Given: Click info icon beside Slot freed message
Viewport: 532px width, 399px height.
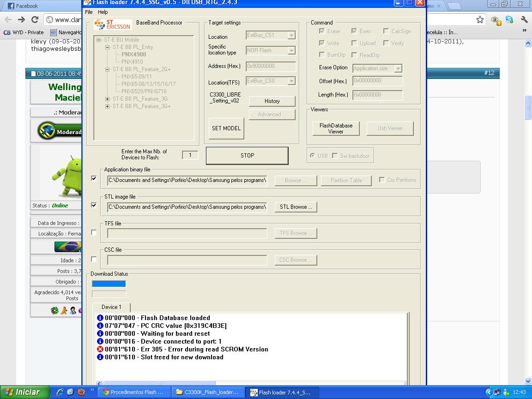Looking at the screenshot, I should 100,357.
